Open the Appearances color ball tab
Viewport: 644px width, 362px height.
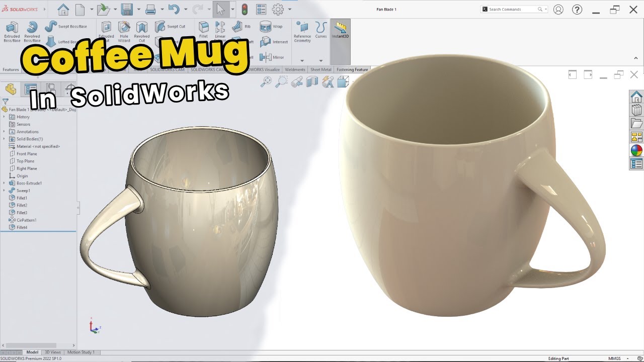pos(636,150)
